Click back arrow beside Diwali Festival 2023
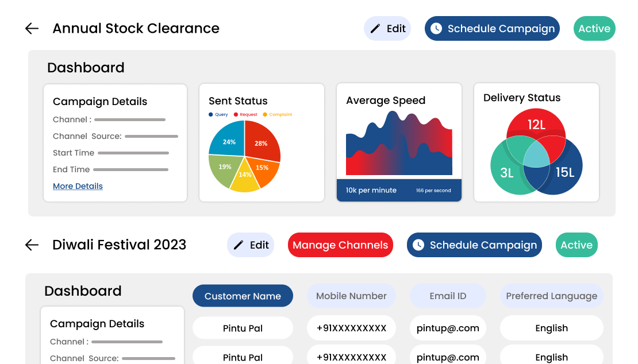 [x=32, y=245]
